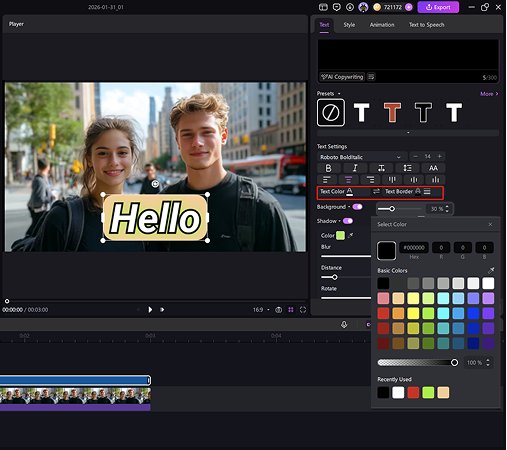Screen dimensions: 507x450
Task: Switch to the Animation tab
Action: pos(382,25)
